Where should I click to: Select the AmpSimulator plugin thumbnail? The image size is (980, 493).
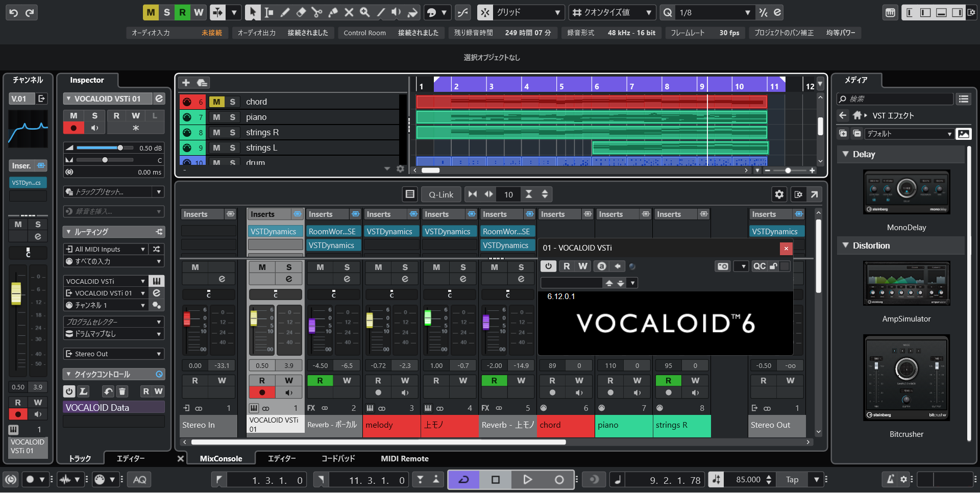pos(906,283)
